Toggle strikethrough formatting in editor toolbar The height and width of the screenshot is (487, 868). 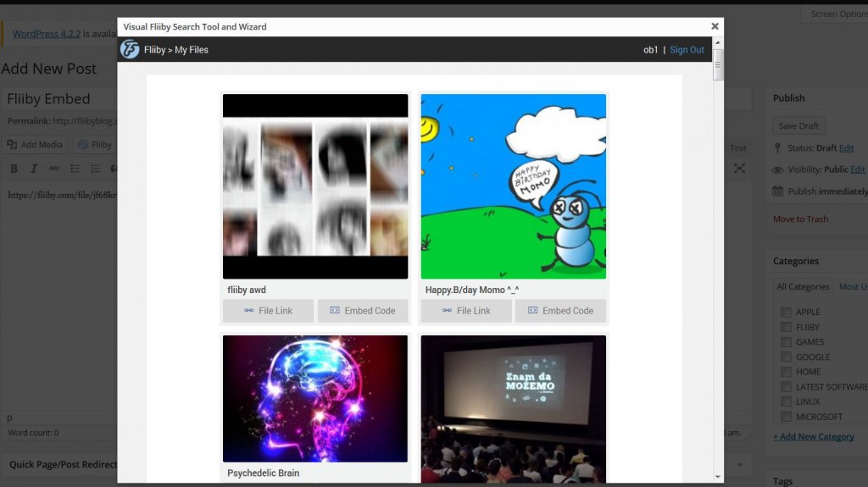53,169
